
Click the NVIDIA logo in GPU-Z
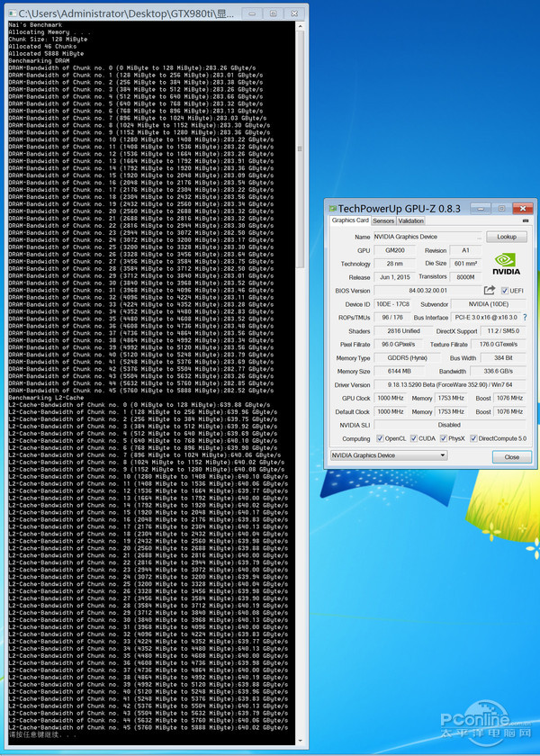(x=506, y=264)
